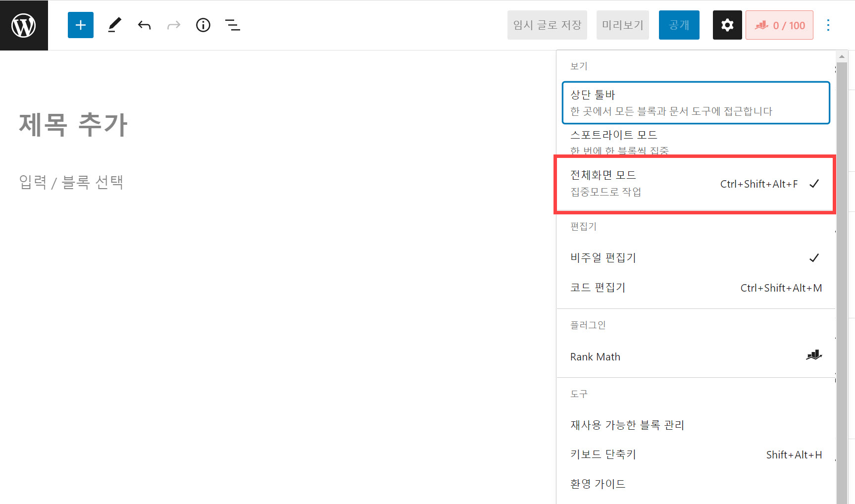The image size is (855, 504).
Task: Open the block inserter
Action: coord(80,25)
